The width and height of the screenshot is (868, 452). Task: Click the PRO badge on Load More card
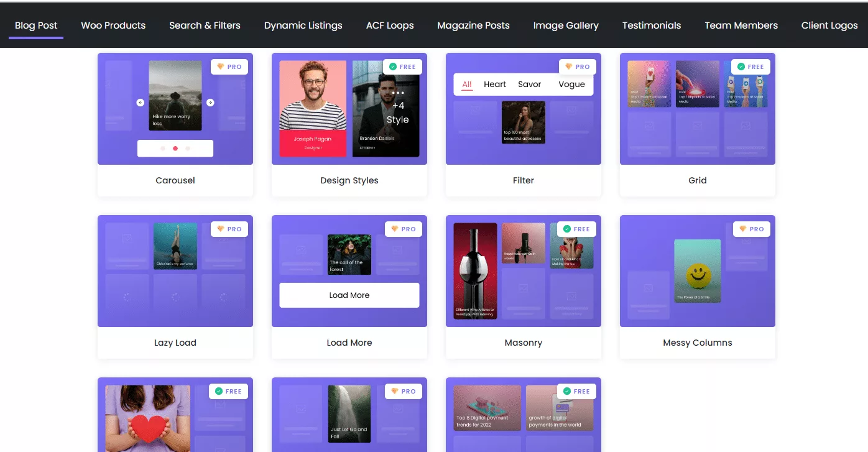(x=404, y=229)
